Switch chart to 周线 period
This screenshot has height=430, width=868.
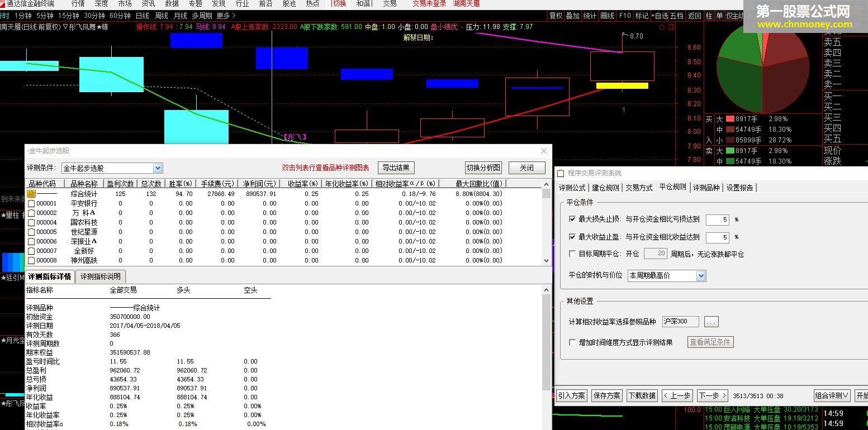click(x=162, y=16)
